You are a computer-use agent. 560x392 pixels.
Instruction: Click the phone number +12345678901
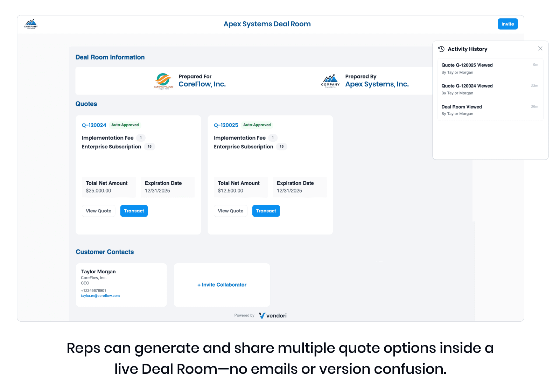tap(93, 290)
